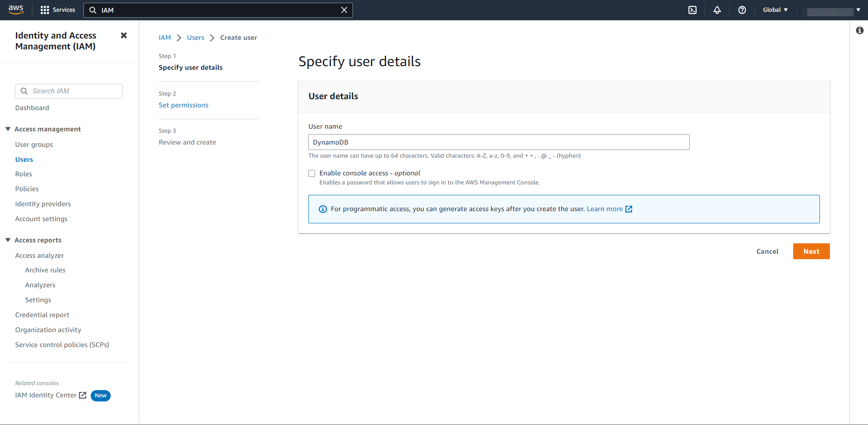The image size is (868, 425).
Task: Open Analyzers in sidebar
Action: [x=40, y=285]
